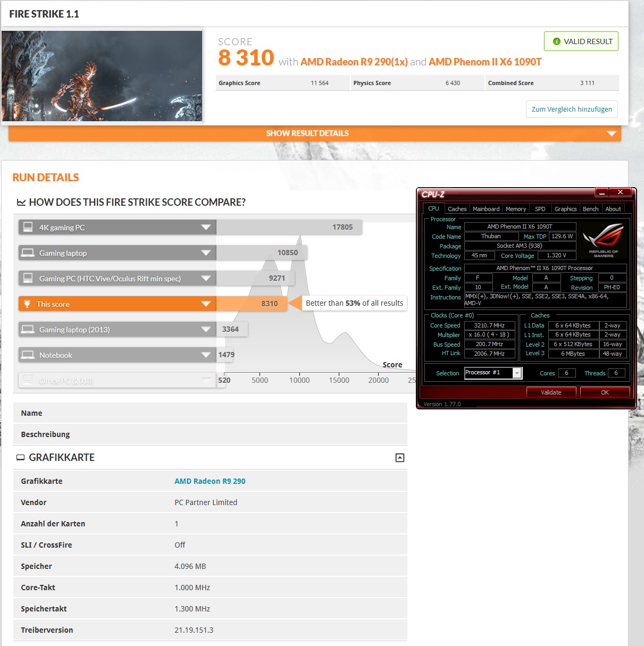Click Validate button in CPU-Z
The image size is (644, 646).
click(x=551, y=392)
